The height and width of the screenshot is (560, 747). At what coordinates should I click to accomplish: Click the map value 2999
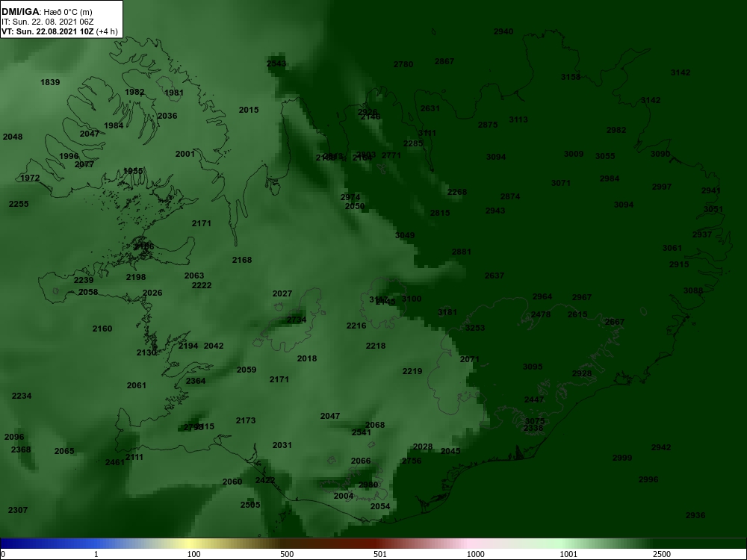coord(622,458)
